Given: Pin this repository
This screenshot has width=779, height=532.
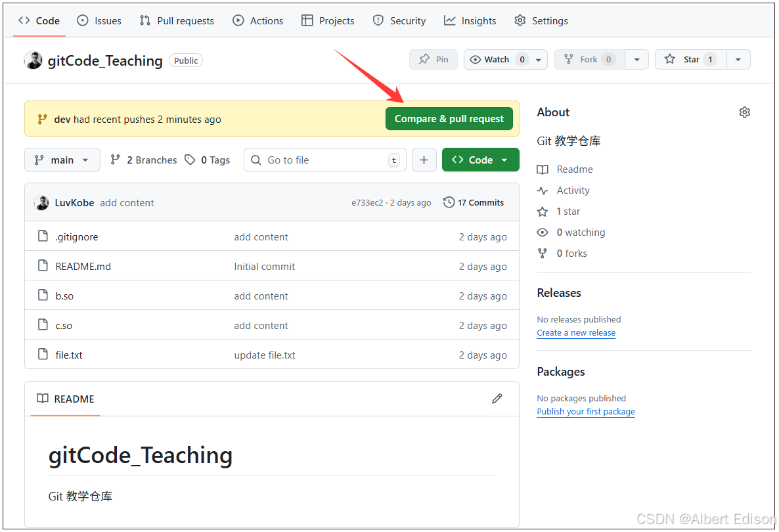Looking at the screenshot, I should pos(434,60).
